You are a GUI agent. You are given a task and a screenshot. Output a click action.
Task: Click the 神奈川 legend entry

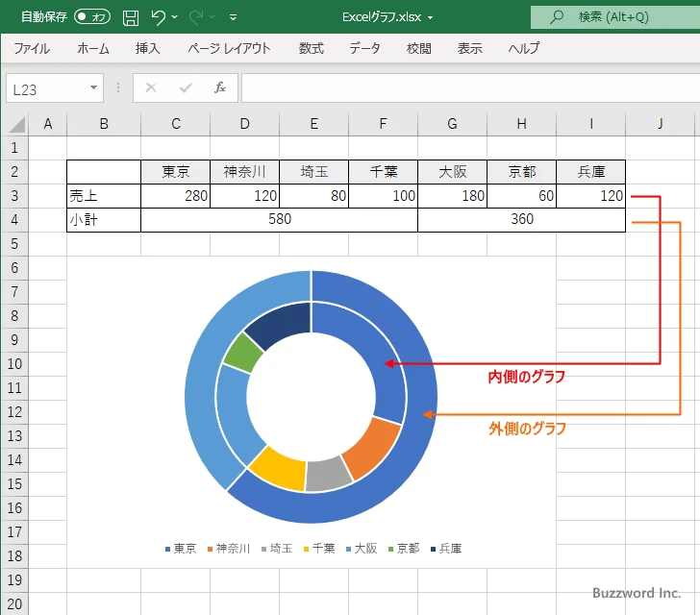click(229, 549)
